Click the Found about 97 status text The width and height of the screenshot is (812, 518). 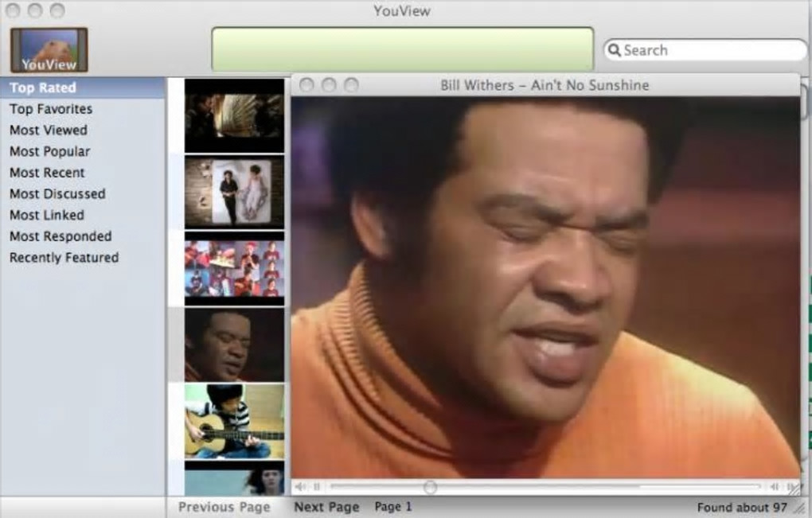pyautogui.click(x=742, y=507)
